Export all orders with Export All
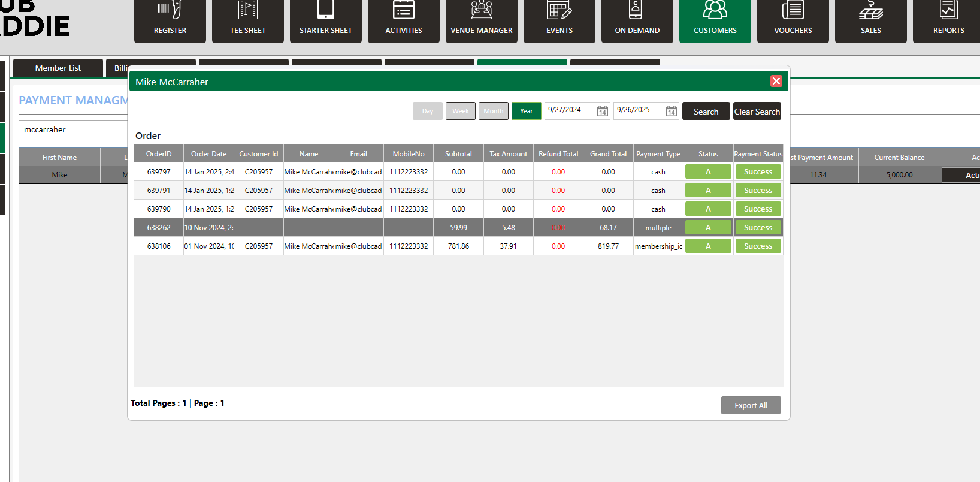 [x=751, y=405]
